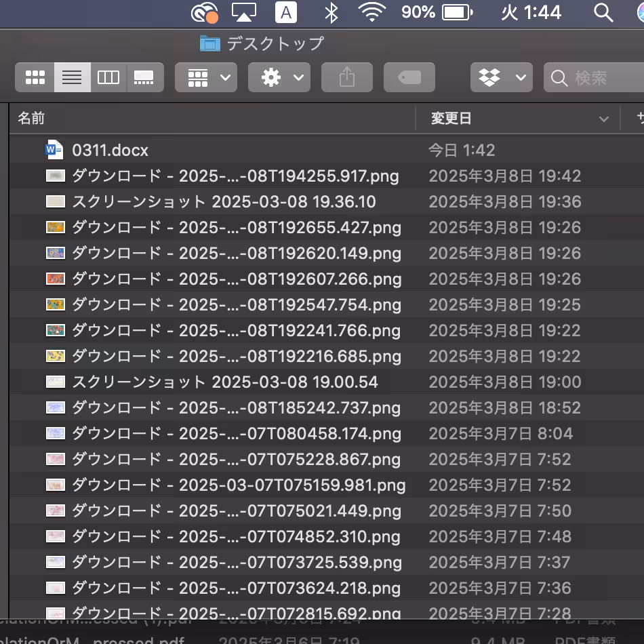The height and width of the screenshot is (644, 644).
Task: Sort by 変更日 column header
Action: point(451,118)
